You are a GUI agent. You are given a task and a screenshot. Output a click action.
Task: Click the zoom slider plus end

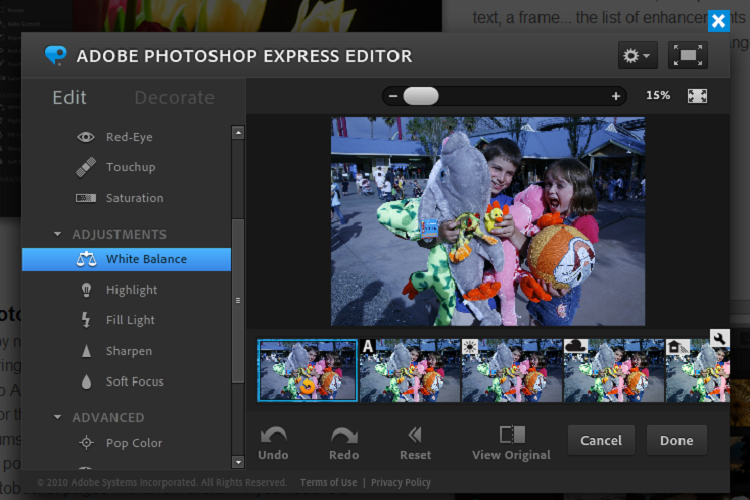pyautogui.click(x=616, y=96)
